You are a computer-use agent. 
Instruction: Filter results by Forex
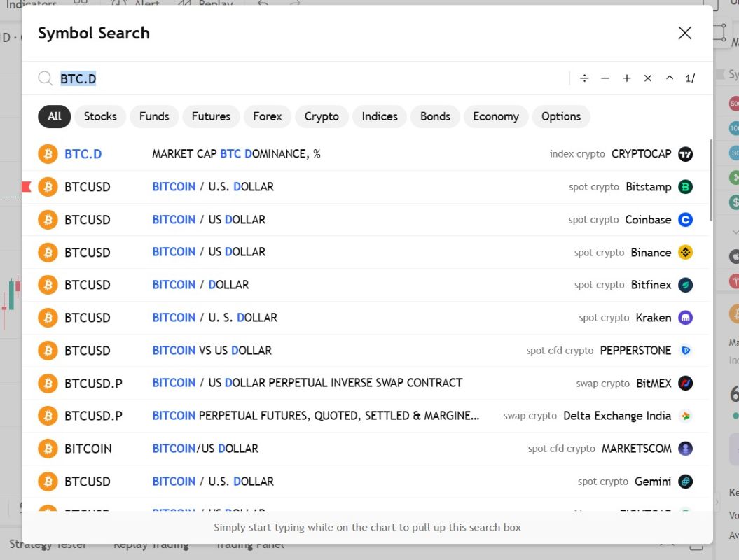click(x=267, y=116)
